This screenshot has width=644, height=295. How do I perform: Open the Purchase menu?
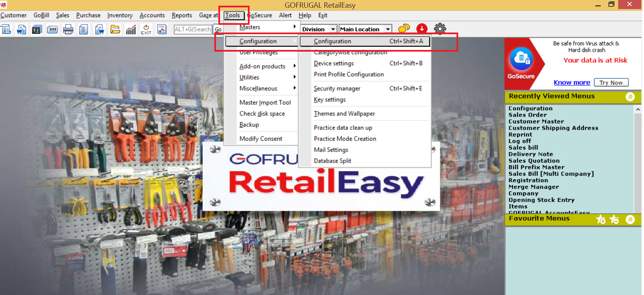[x=88, y=15]
